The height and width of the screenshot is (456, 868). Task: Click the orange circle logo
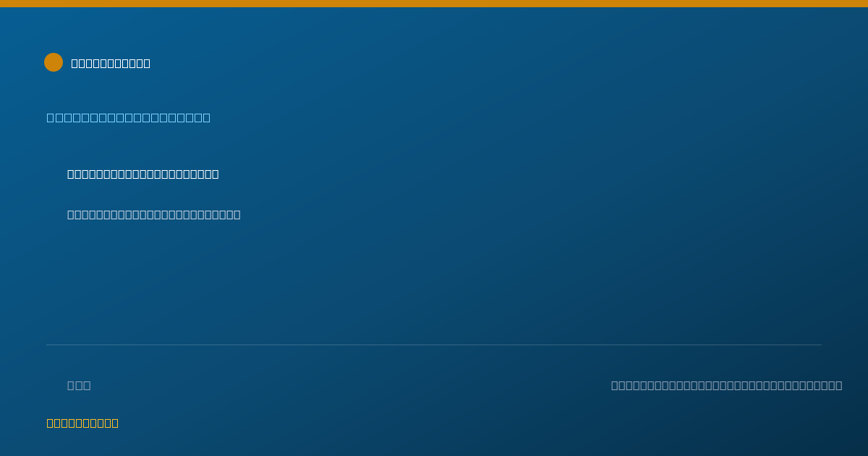(x=54, y=62)
